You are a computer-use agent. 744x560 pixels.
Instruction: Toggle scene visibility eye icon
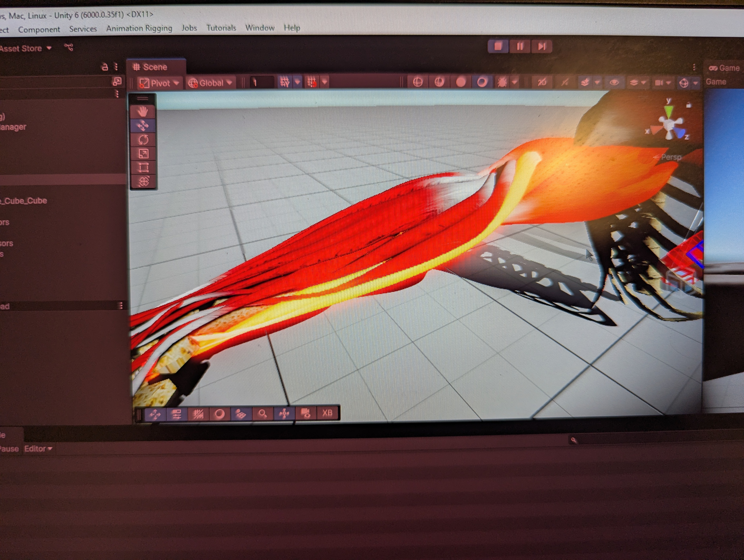[x=614, y=82]
